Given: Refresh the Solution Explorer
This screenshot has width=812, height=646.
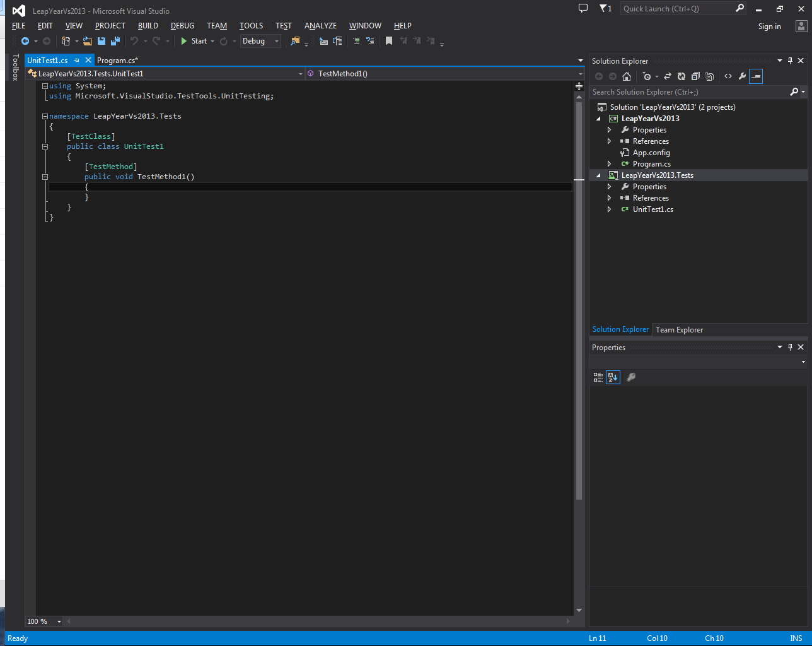Looking at the screenshot, I should pyautogui.click(x=681, y=76).
